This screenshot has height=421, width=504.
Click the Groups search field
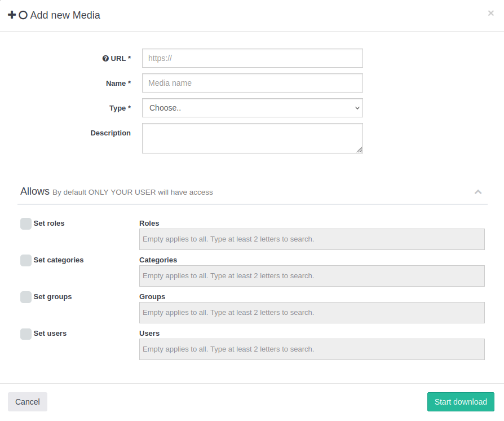[312, 313]
